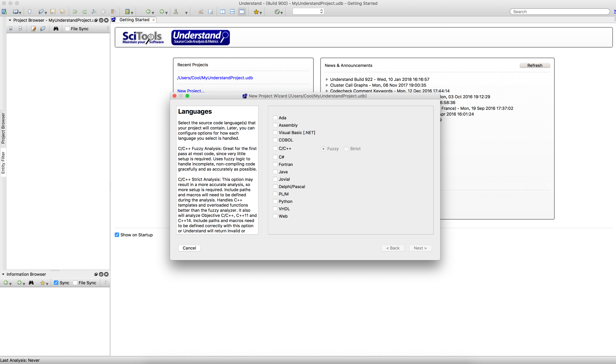
Task: Click the Find in files magnifier icon
Action: click(x=211, y=12)
